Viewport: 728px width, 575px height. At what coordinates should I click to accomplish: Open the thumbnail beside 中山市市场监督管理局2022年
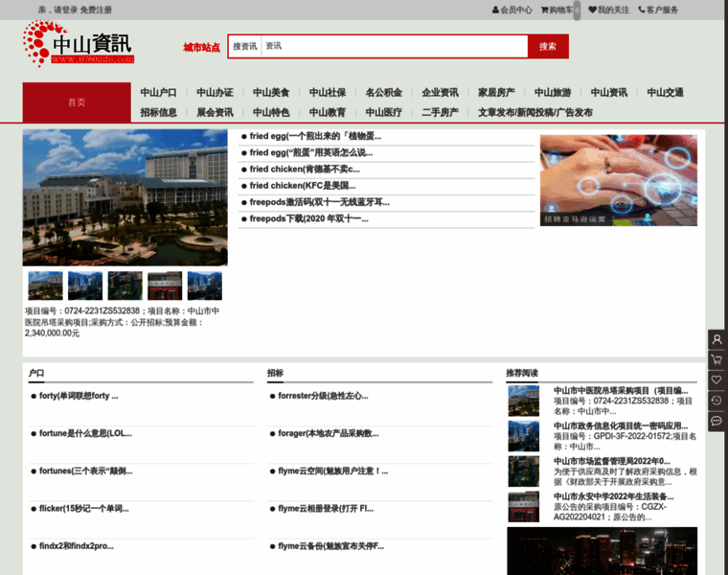click(523, 471)
